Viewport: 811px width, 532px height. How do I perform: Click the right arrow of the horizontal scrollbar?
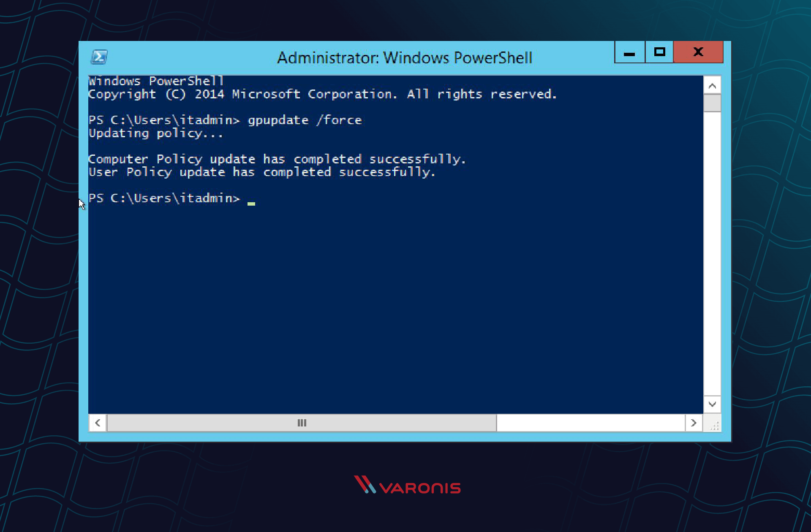(x=694, y=423)
